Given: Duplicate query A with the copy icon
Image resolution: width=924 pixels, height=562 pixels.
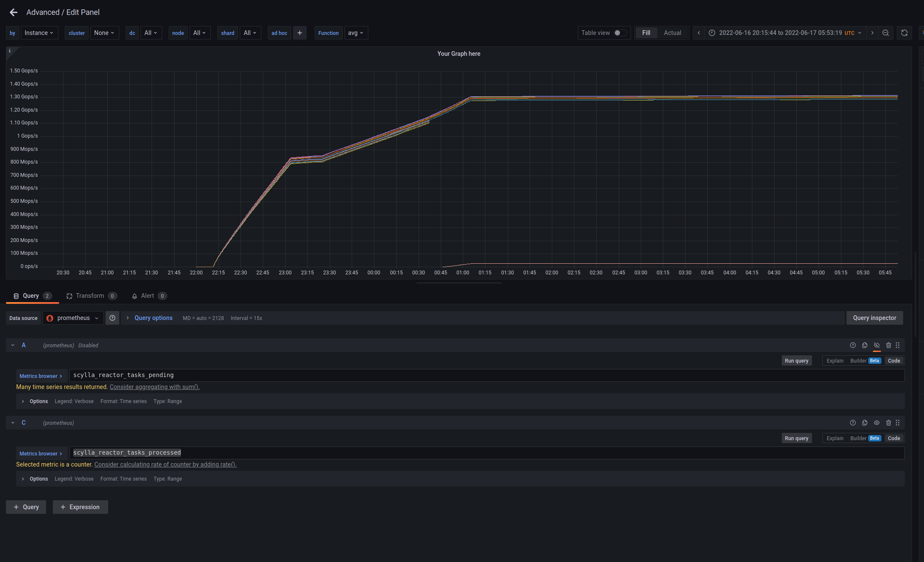Looking at the screenshot, I should pyautogui.click(x=865, y=345).
